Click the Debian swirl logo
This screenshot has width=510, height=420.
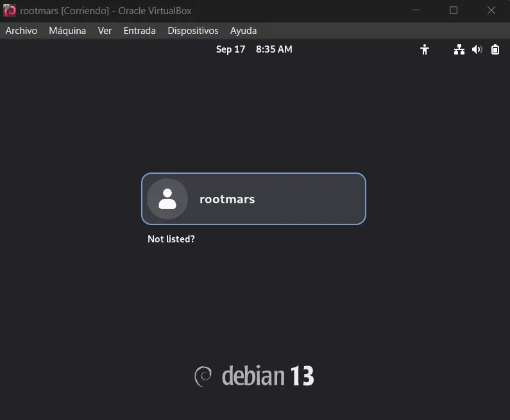coord(203,376)
